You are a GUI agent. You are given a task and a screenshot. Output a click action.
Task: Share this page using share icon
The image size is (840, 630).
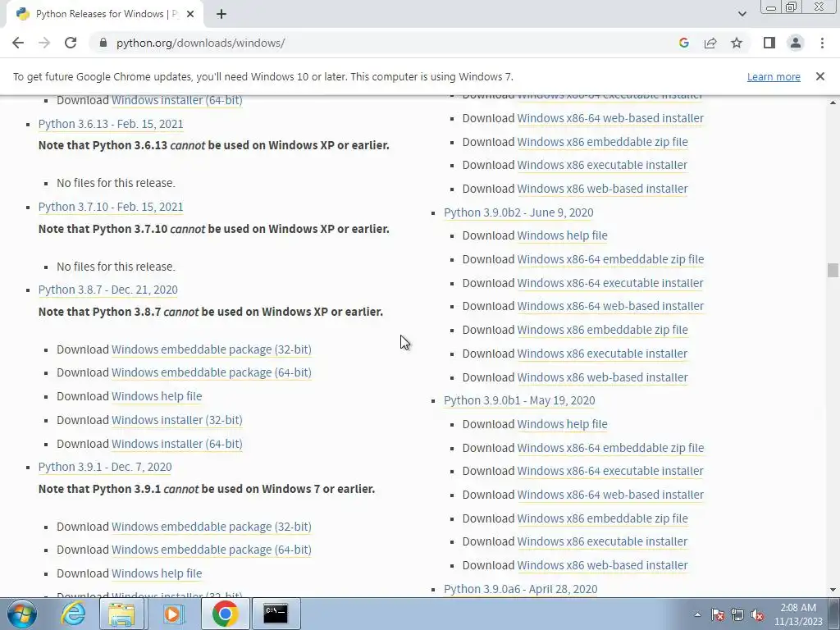click(710, 43)
